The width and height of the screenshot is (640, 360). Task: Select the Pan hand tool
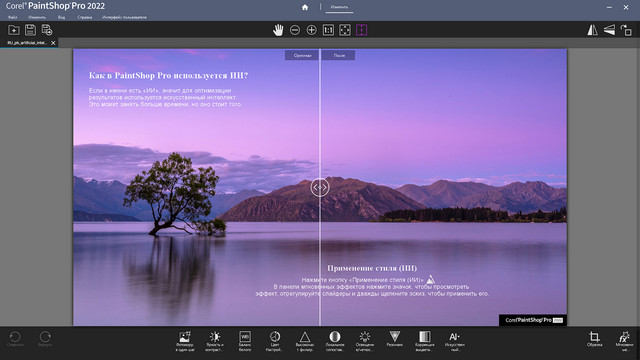point(278,30)
